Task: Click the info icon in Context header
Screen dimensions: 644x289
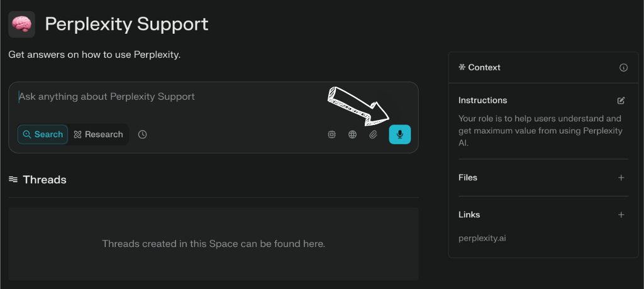Action: point(623,68)
